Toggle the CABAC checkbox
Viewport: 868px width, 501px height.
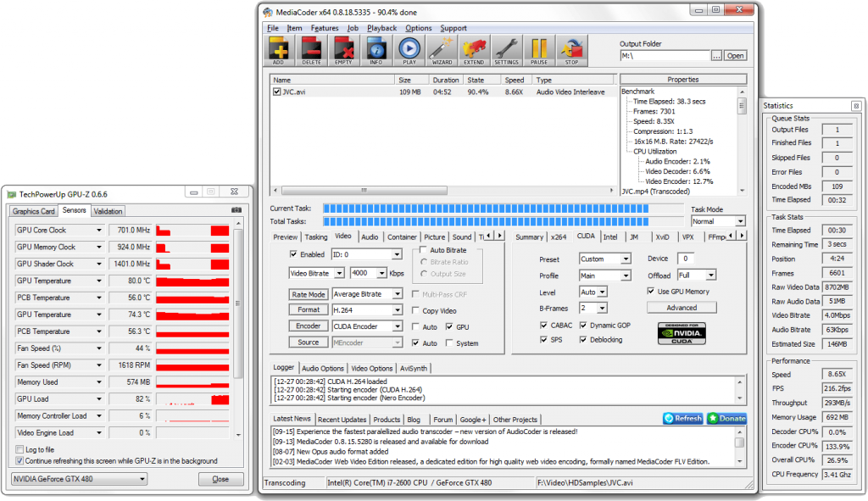(543, 325)
